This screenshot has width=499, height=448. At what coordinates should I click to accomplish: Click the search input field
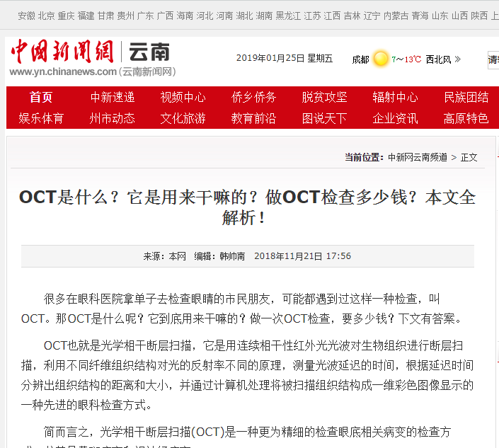point(493,60)
